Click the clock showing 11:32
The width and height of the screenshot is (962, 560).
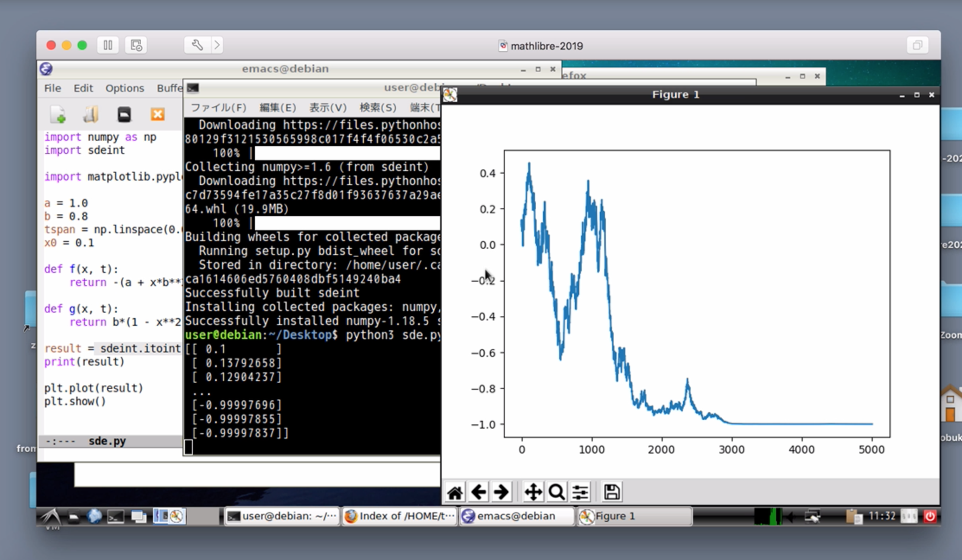coord(882,516)
